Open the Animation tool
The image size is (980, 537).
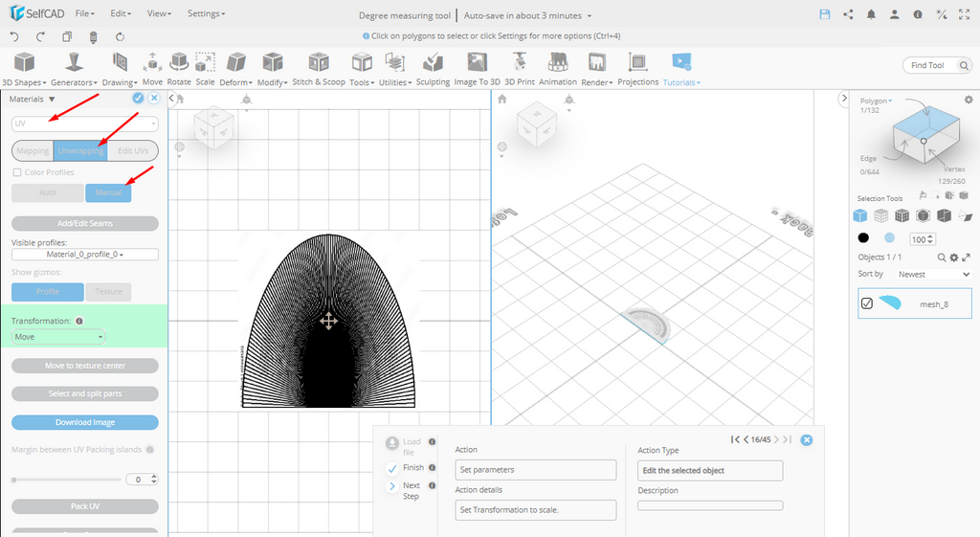pos(558,69)
